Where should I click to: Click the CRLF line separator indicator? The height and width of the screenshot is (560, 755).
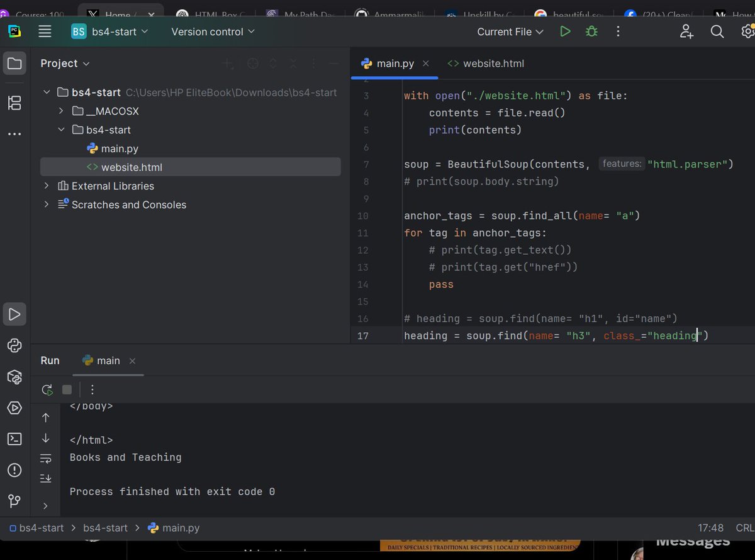point(745,528)
